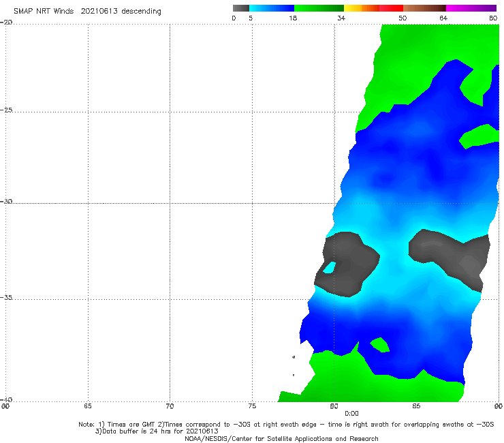504x443 pixels.
Task: Click the longitude axis label "65"
Action: click(88, 406)
